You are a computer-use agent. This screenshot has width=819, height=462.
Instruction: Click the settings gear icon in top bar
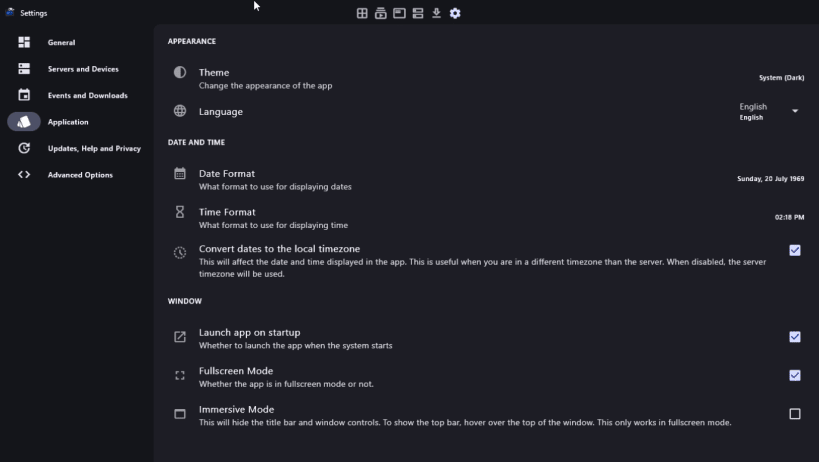point(455,13)
